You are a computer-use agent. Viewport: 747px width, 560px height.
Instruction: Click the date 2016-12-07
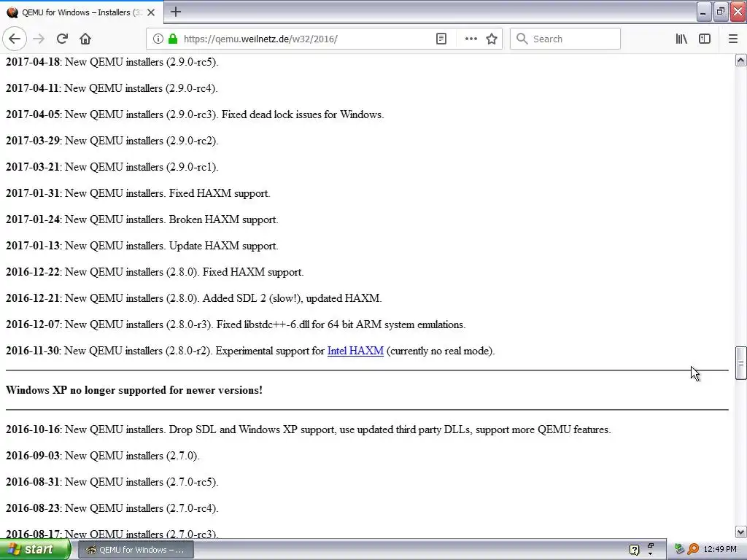coord(32,324)
